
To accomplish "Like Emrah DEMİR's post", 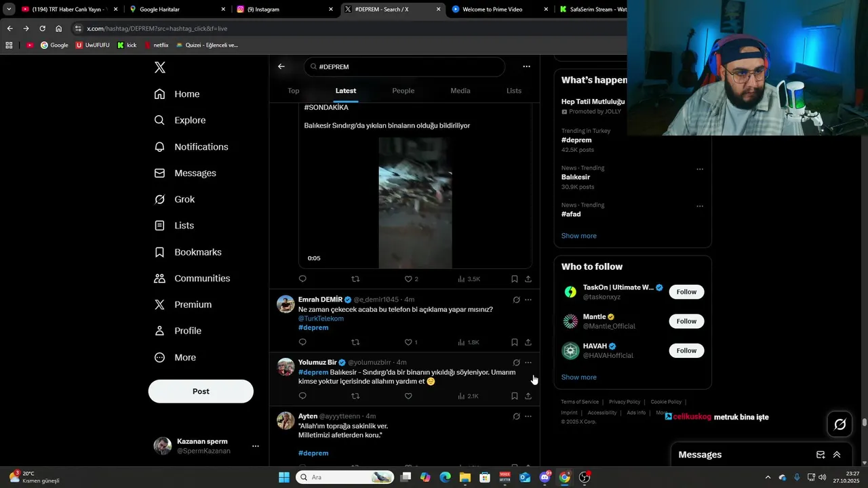I will pos(408,342).
